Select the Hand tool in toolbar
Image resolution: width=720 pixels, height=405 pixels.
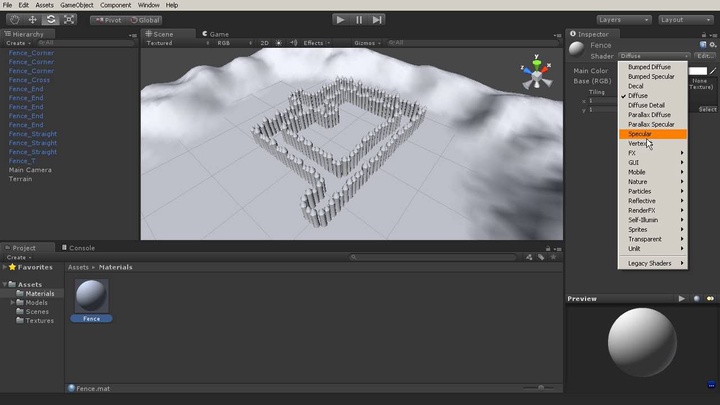(x=14, y=19)
